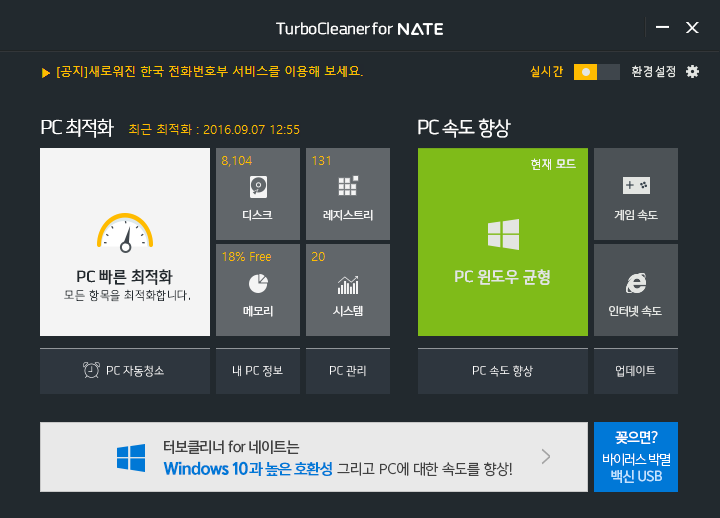The height and width of the screenshot is (518, 720).
Task: Open the [공지] phone book service notice link
Action: point(209,72)
